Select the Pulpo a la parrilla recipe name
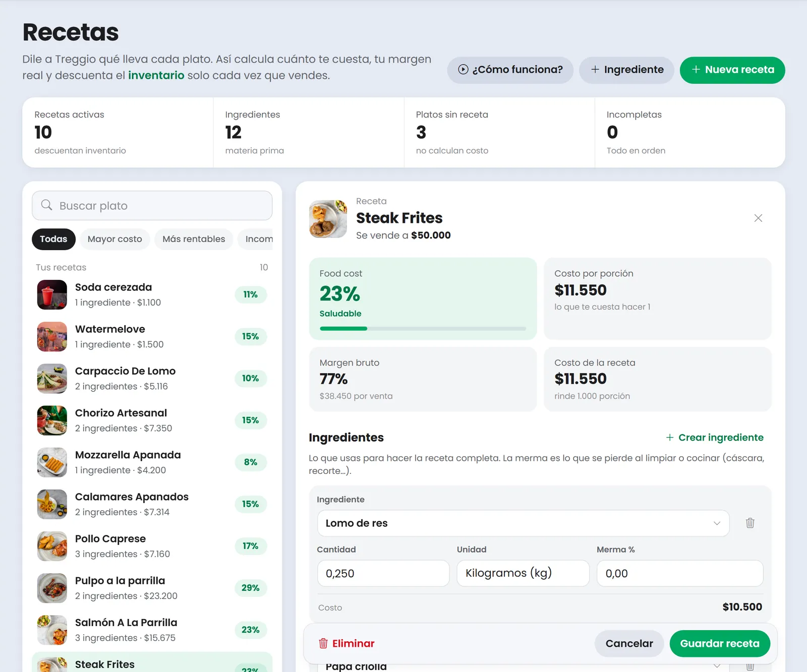This screenshot has height=672, width=807. (120, 580)
